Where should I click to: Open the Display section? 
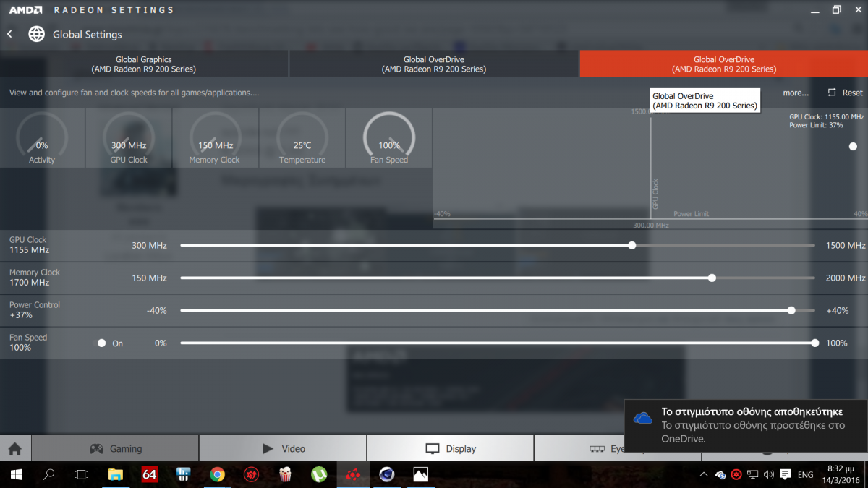pyautogui.click(x=451, y=449)
